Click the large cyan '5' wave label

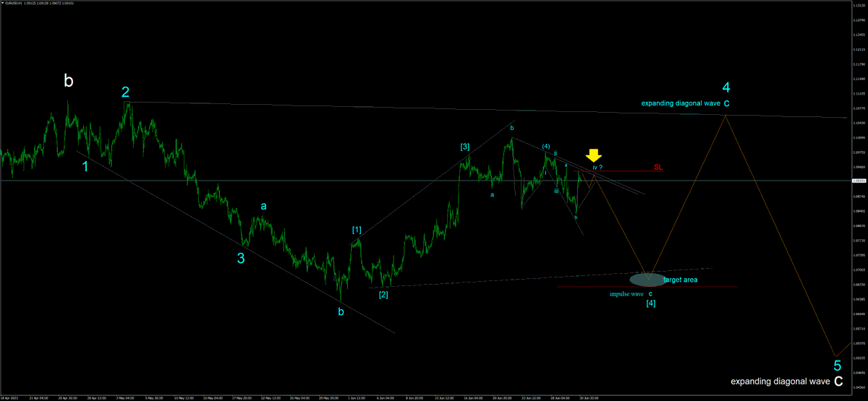point(837,365)
